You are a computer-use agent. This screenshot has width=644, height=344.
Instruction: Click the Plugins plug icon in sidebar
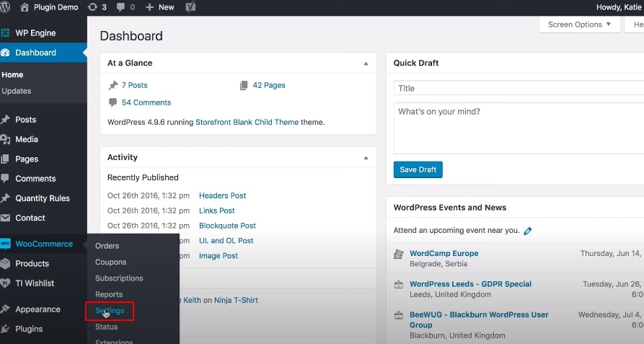point(6,329)
